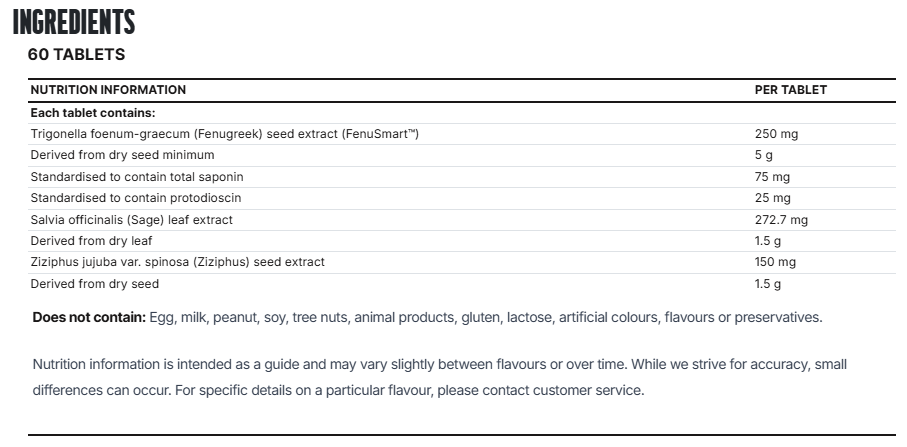Select the 75 mg saponin value
The height and width of the screenshot is (447, 907).
(772, 177)
